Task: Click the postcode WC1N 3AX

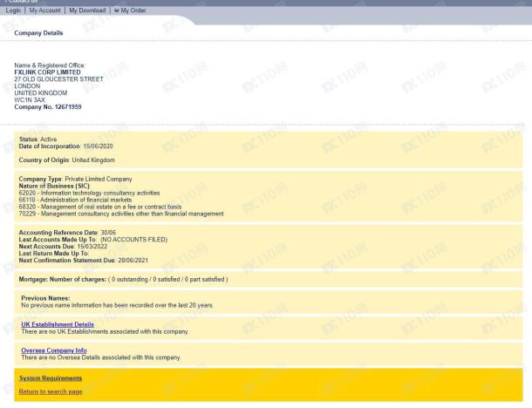Action: (x=30, y=99)
